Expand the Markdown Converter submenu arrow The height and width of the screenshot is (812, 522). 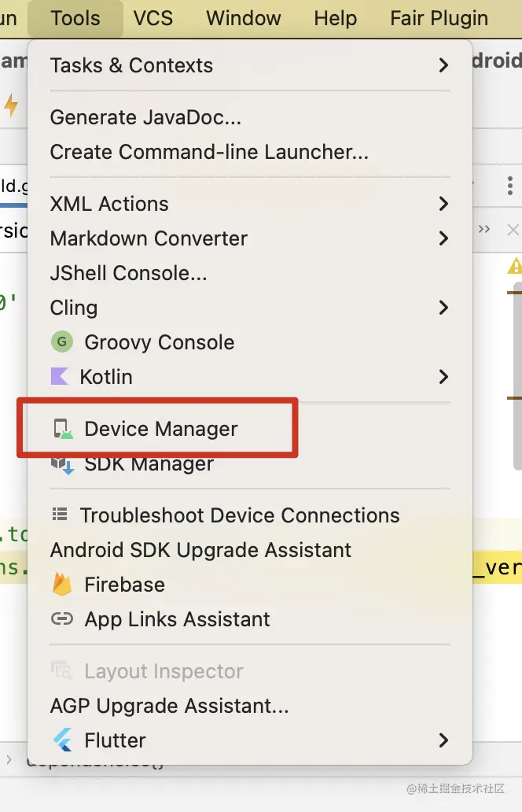tap(443, 238)
